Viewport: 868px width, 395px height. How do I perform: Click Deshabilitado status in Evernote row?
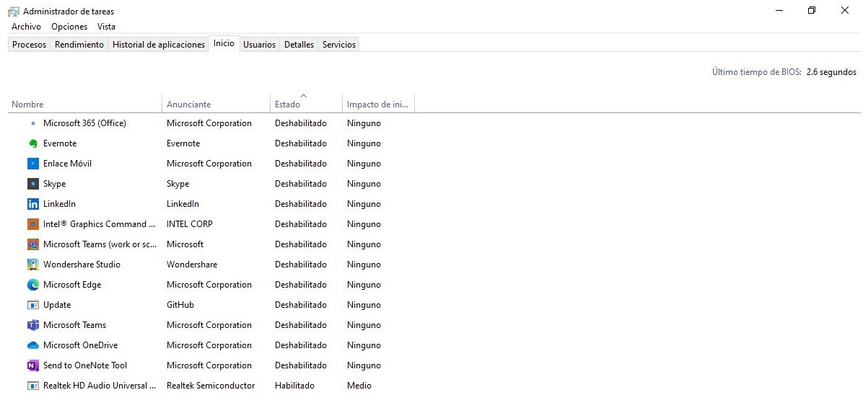coord(301,143)
